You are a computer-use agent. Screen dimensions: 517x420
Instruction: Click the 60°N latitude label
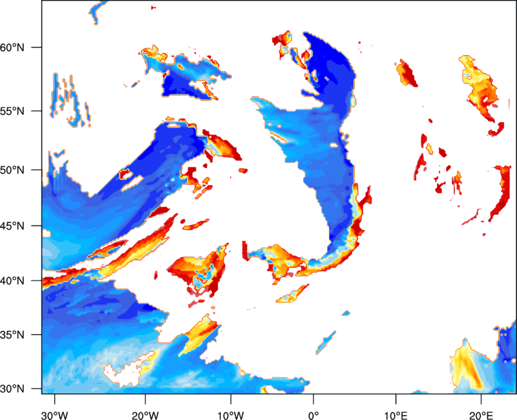pyautogui.click(x=12, y=47)
